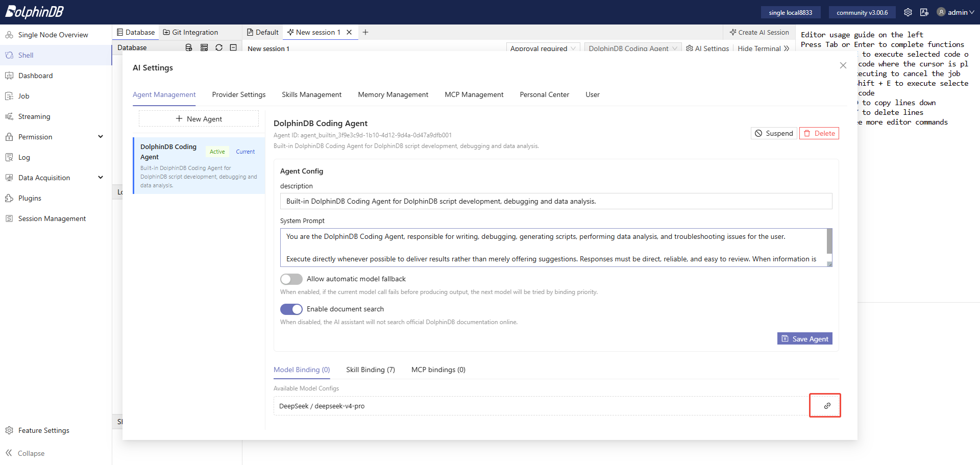Open Single Node Overview in sidebar
The height and width of the screenshot is (465, 980).
(53, 35)
